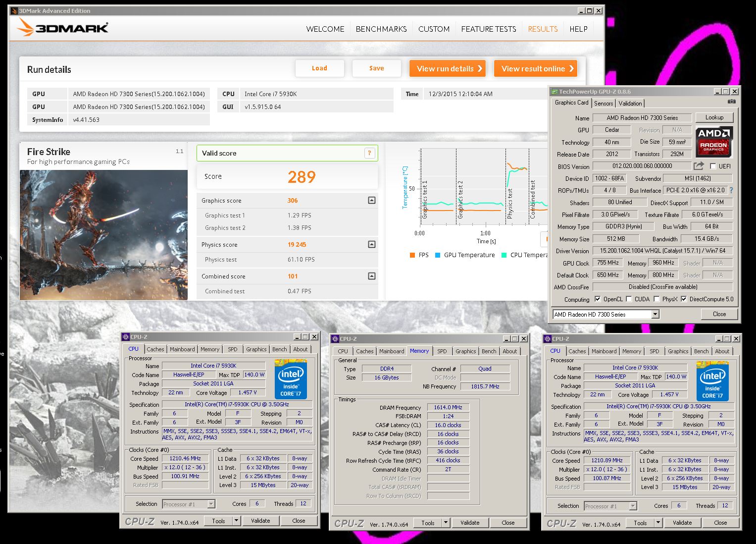
Task: Click Close button in middle CPU-Z
Action: (x=508, y=523)
